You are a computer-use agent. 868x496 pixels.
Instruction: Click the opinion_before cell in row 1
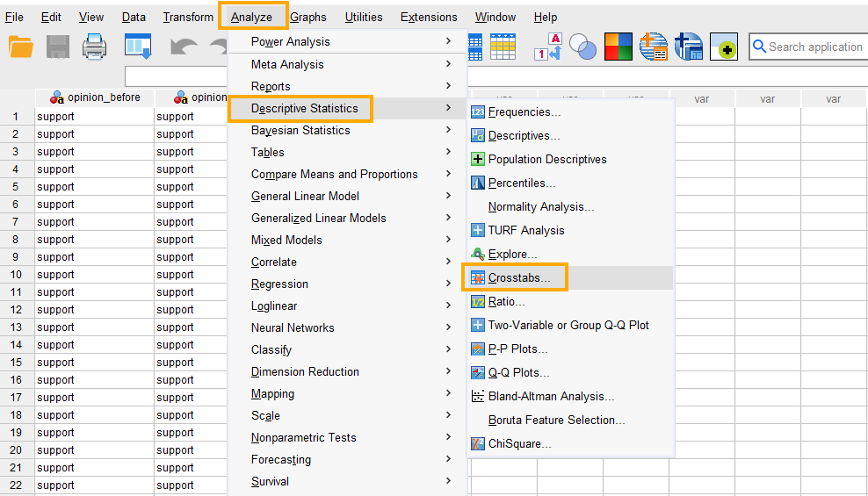[95, 117]
